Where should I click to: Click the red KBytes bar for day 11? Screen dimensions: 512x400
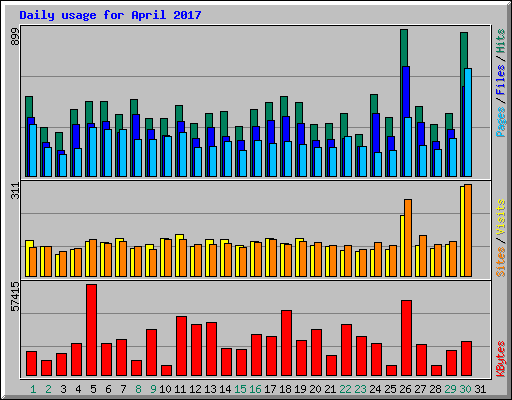coord(181,346)
